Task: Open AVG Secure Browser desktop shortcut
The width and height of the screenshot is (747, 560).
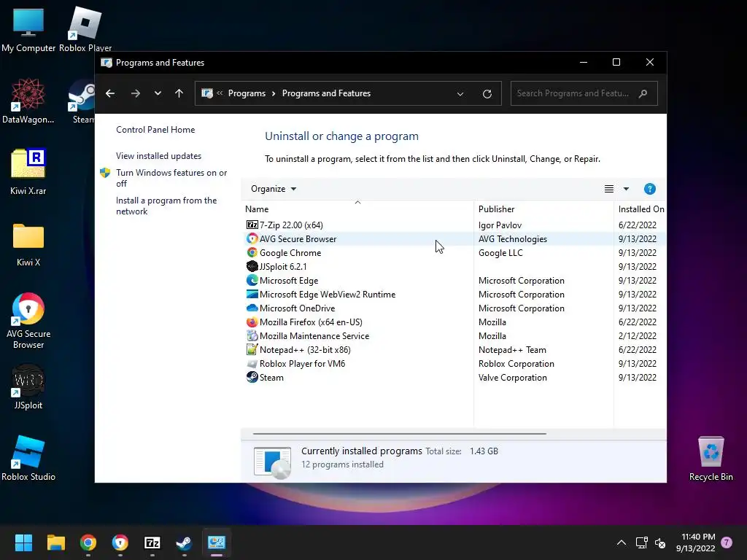Action: pos(28,321)
